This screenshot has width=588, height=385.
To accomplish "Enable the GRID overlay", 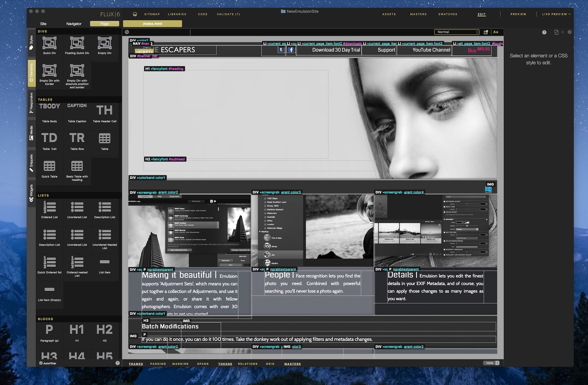I will point(270,364).
